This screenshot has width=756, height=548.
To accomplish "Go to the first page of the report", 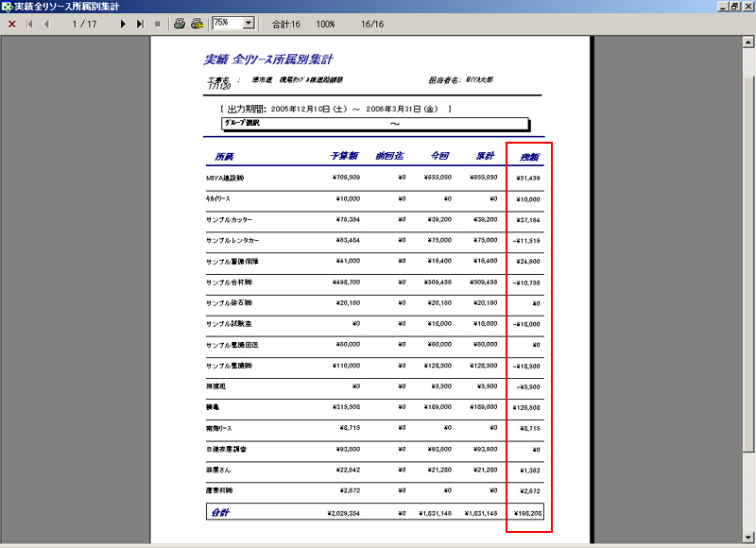I will pyautogui.click(x=30, y=25).
